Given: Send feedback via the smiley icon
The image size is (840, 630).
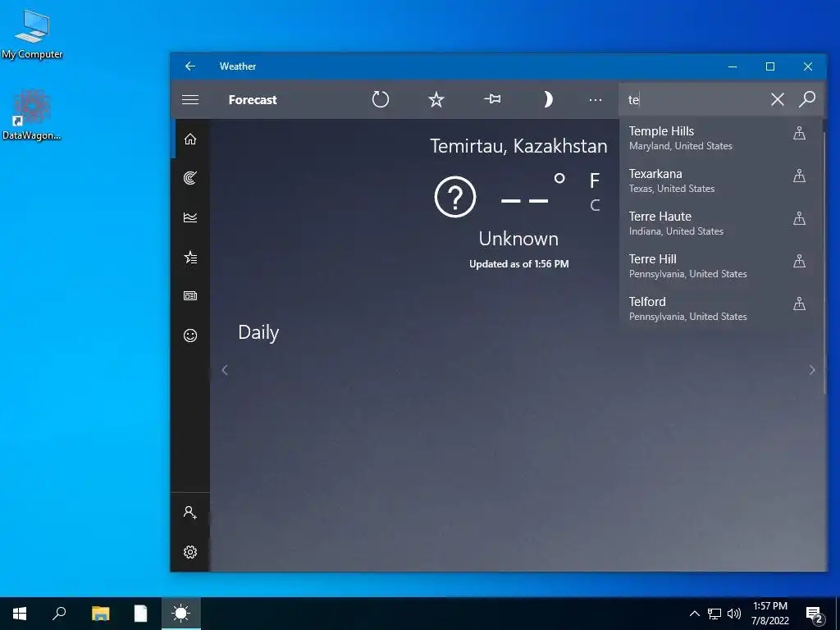Looking at the screenshot, I should tap(190, 336).
